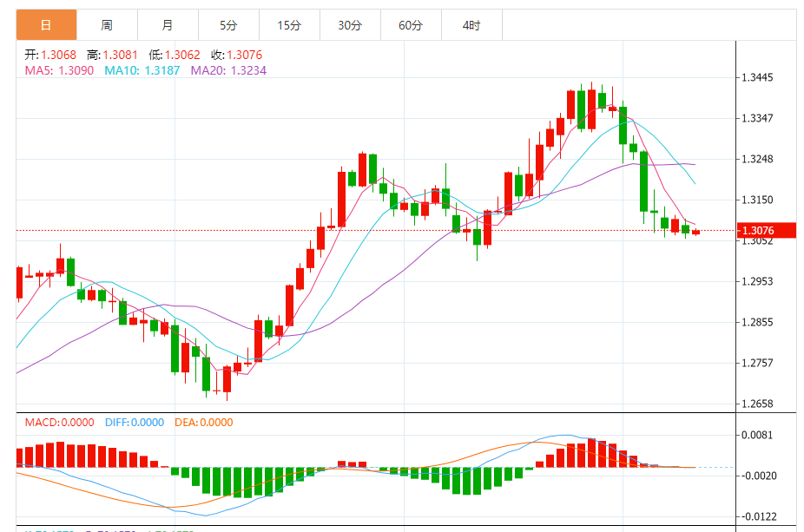Click the close price value 1.3076

coord(245,55)
